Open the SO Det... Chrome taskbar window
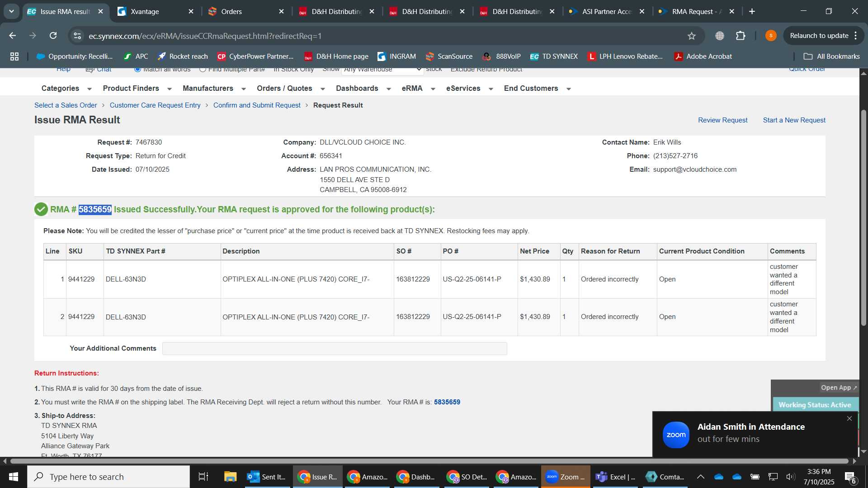Viewport: 868px width, 488px height. 467,477
